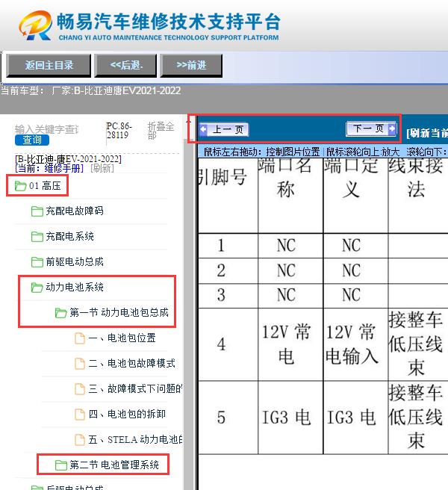The image size is (448, 490).
Task: Open the 充配电故障码 tree entry
Action: click(75, 211)
